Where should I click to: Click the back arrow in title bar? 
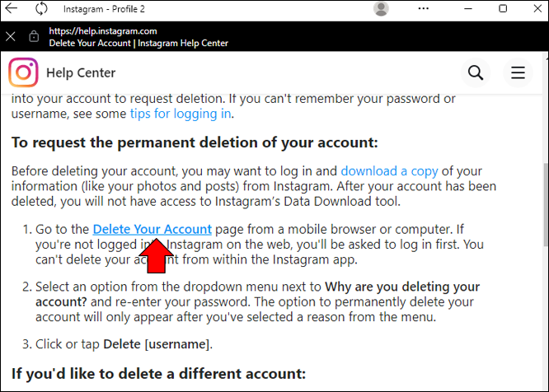(12, 9)
